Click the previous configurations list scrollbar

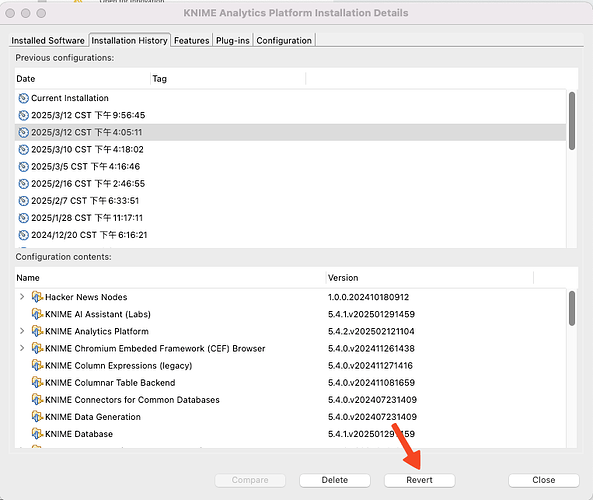(x=572, y=121)
